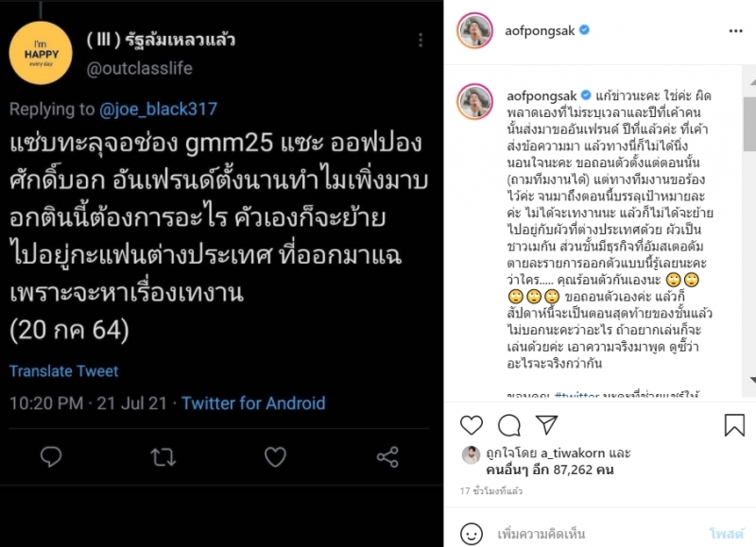The height and width of the screenshot is (547, 756).
Task: Open Twitter for Android source link
Action: click(253, 403)
